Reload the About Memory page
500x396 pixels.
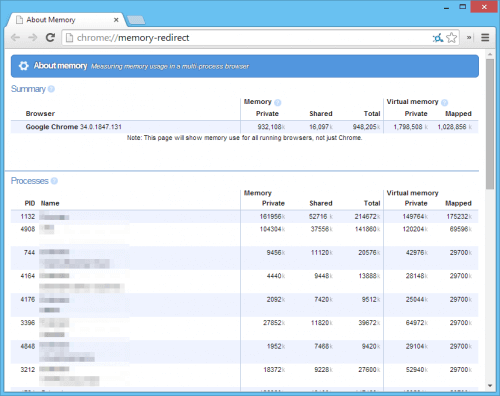click(50, 38)
